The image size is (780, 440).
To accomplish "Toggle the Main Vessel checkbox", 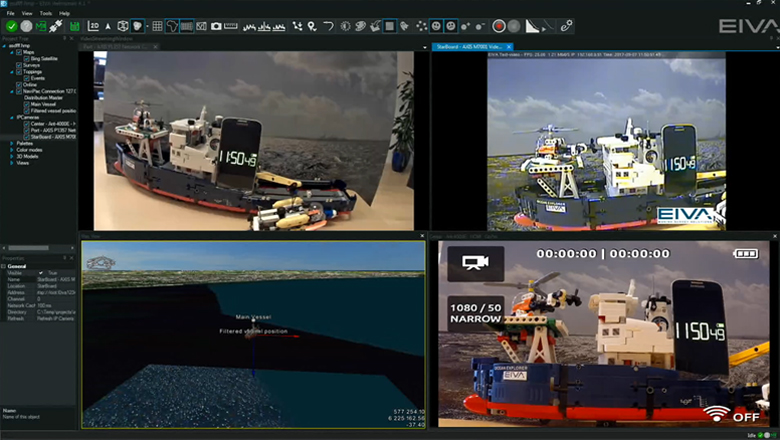I will click(x=27, y=104).
